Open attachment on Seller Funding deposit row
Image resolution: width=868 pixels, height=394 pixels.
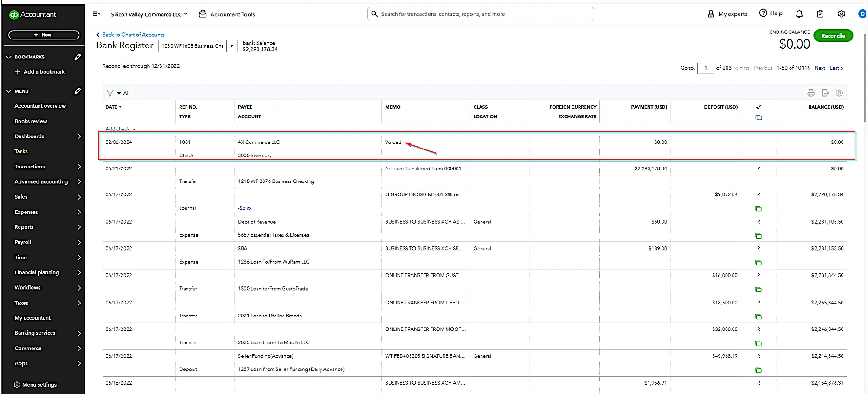click(759, 370)
